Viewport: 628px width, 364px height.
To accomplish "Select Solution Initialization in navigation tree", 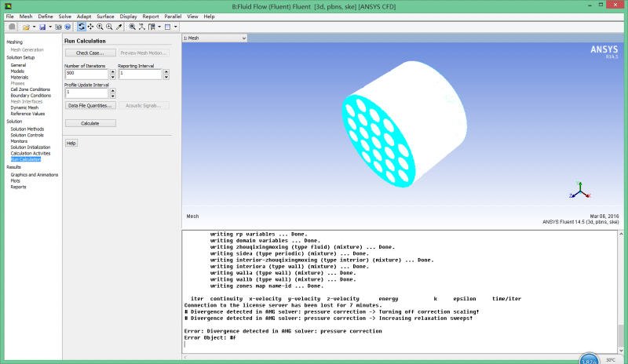I will coord(31,147).
